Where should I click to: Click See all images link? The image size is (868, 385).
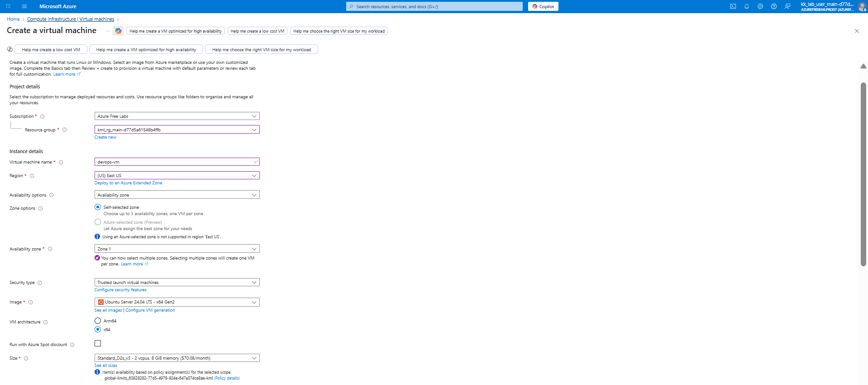tap(108, 310)
